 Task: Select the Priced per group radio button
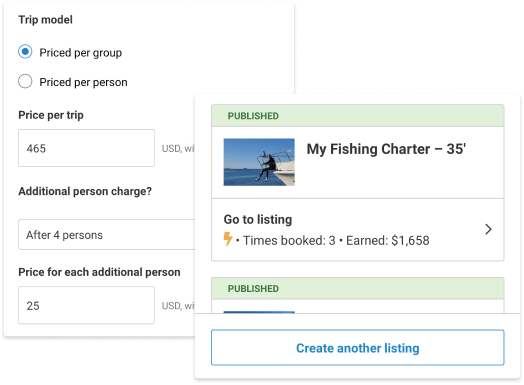(25, 52)
